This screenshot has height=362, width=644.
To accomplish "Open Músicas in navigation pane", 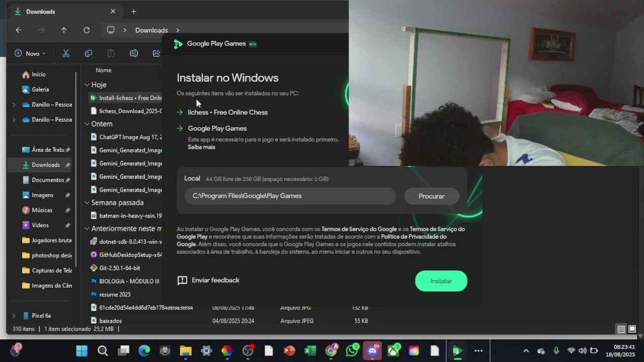I will click(42, 210).
